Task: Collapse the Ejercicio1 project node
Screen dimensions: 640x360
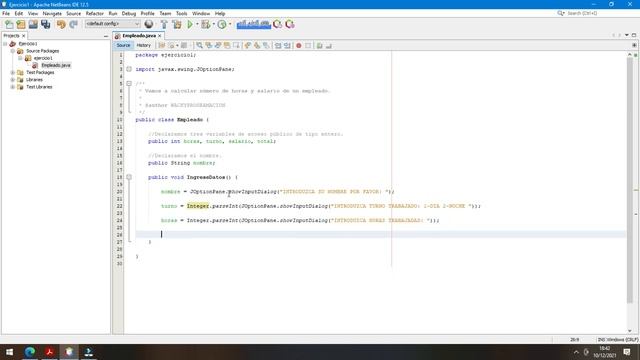Action: coord(5,44)
